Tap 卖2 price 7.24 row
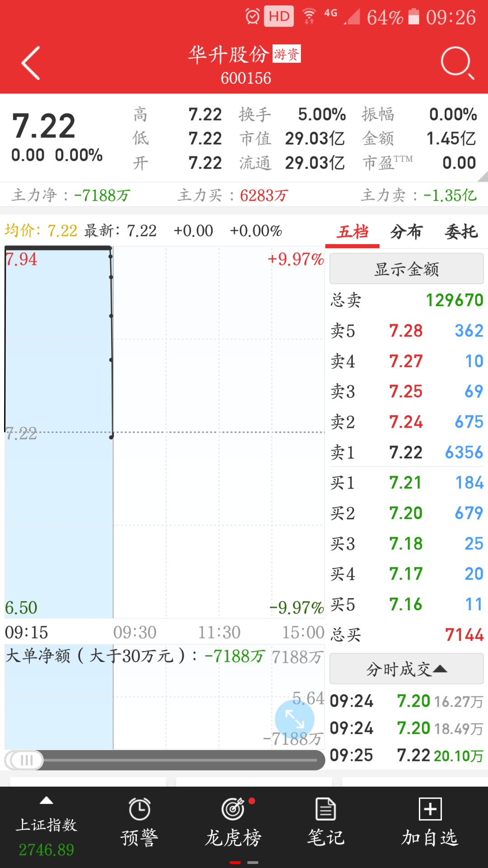Image resolution: width=488 pixels, height=868 pixels. point(407,422)
